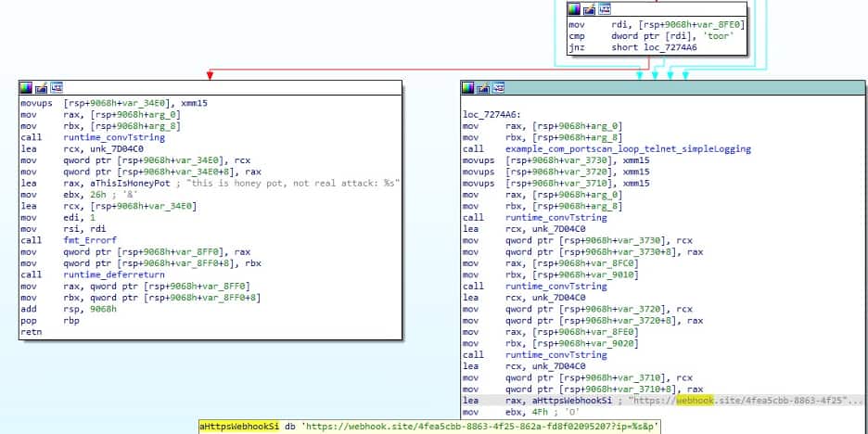Select jump target loc_7274A6 in jnz instruction
868x434 pixels.
pyautogui.click(x=670, y=46)
